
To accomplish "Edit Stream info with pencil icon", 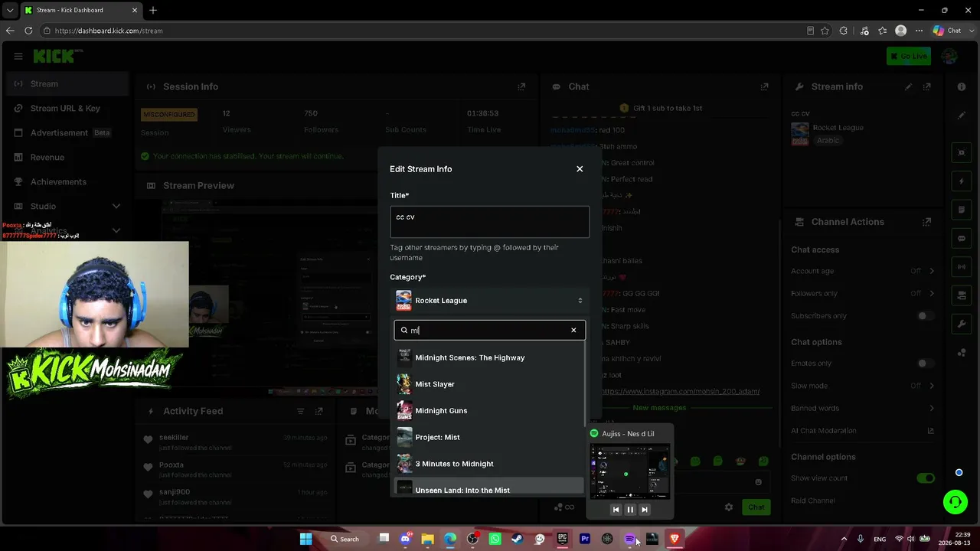I will pyautogui.click(x=908, y=87).
